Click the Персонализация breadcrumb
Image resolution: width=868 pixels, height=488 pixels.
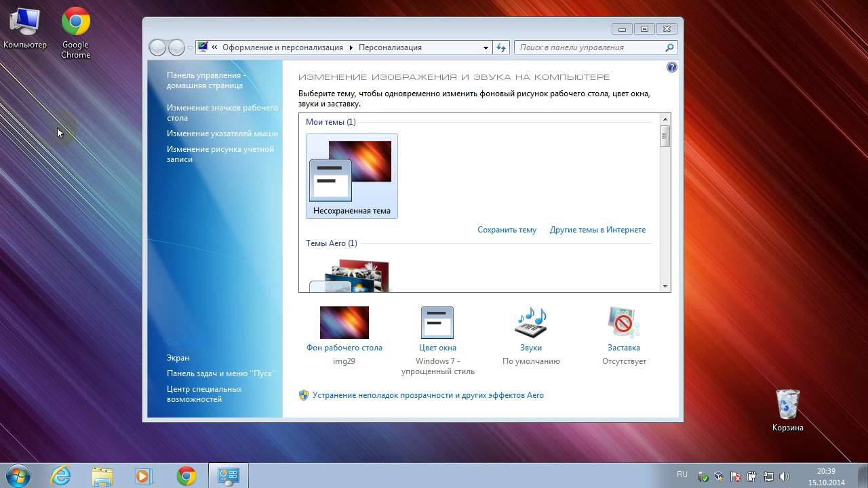pos(390,47)
